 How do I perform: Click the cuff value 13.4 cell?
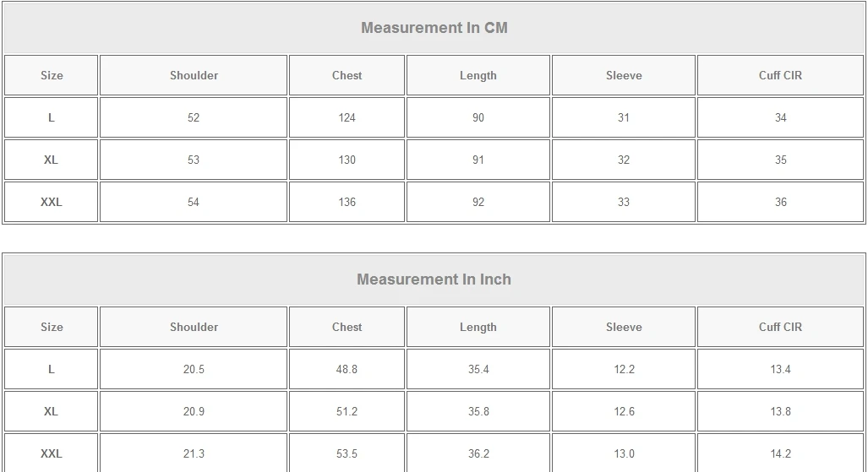[780, 369]
